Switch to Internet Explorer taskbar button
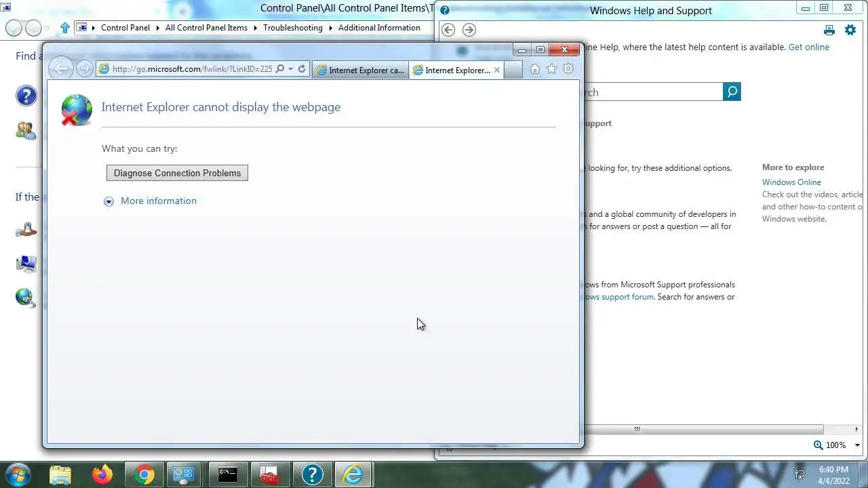 [x=353, y=474]
